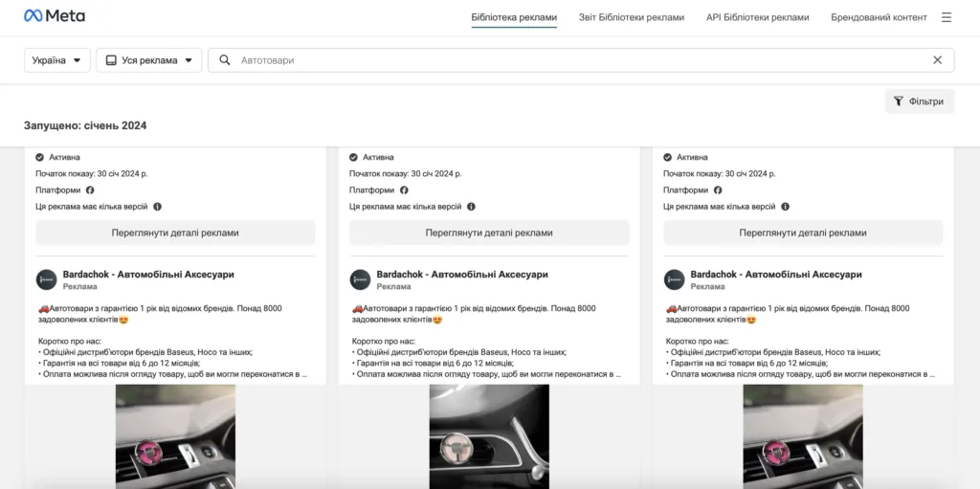Expand the Уся реклама category dropdown

tap(149, 60)
